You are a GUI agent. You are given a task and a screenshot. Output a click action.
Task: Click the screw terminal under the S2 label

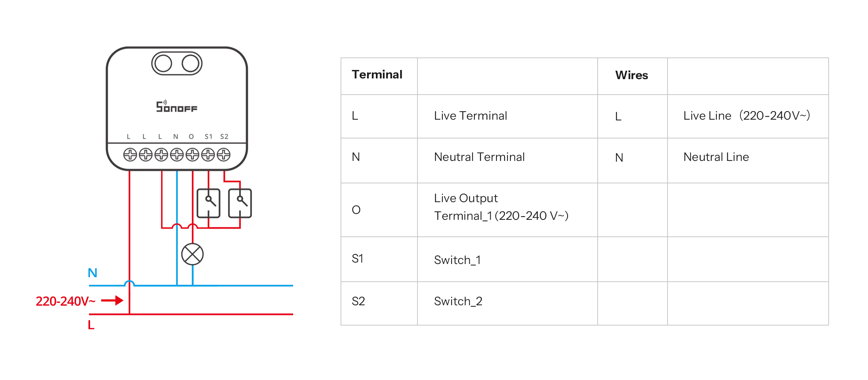pyautogui.click(x=224, y=155)
